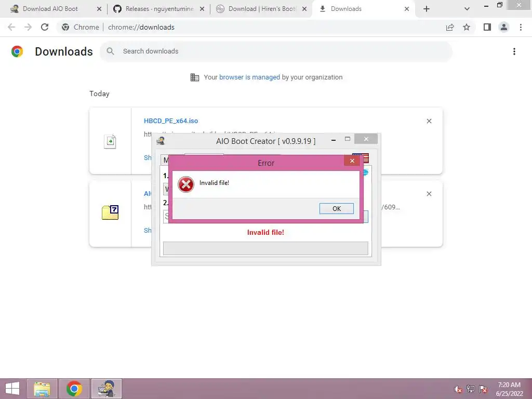Open the Downloads page more actions menu
The image size is (532, 399).
click(x=514, y=51)
